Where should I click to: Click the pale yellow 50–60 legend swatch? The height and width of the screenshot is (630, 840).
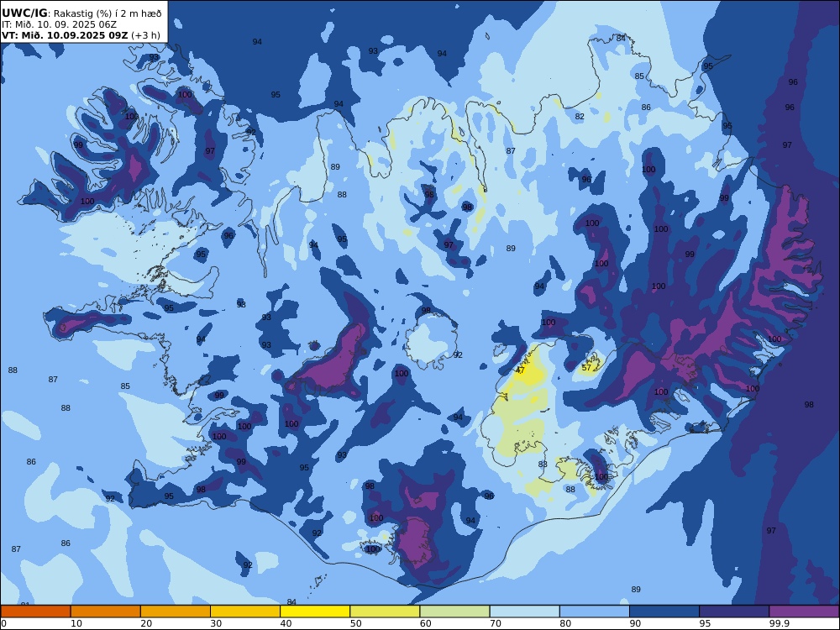(386, 612)
